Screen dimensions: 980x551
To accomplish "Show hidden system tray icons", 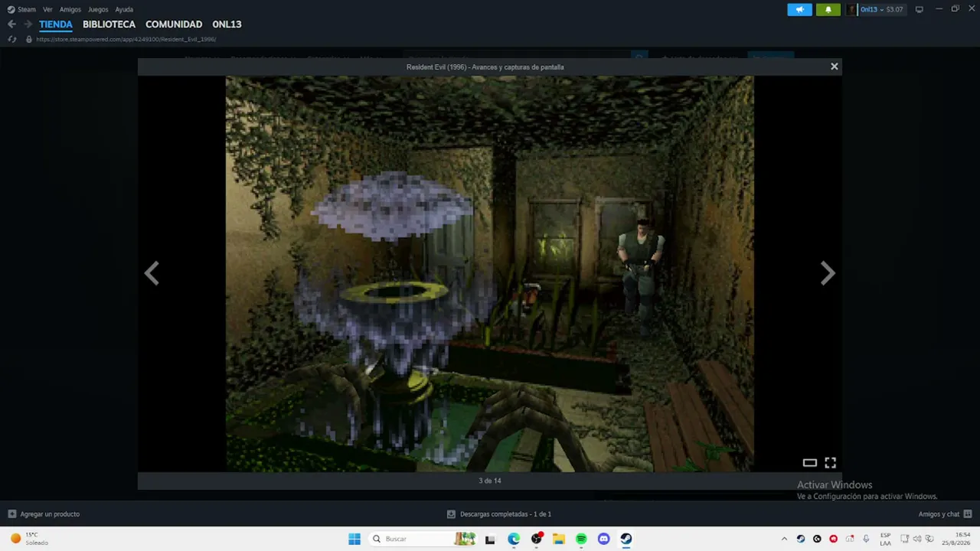I will pyautogui.click(x=784, y=539).
